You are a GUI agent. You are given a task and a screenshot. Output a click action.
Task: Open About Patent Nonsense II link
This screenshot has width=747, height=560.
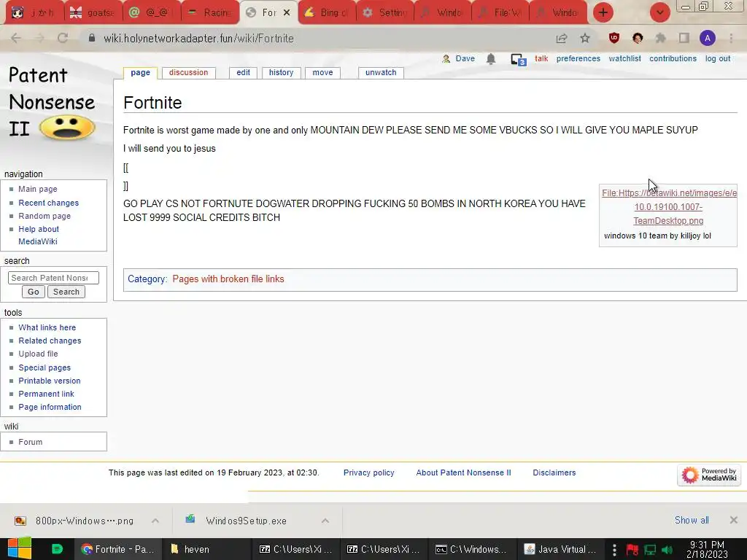[463, 472]
